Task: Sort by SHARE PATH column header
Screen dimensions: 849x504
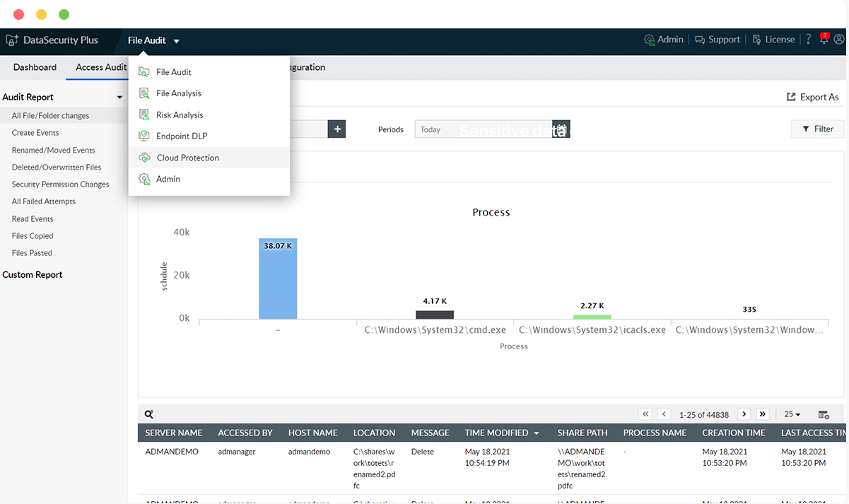Action: coord(582,433)
